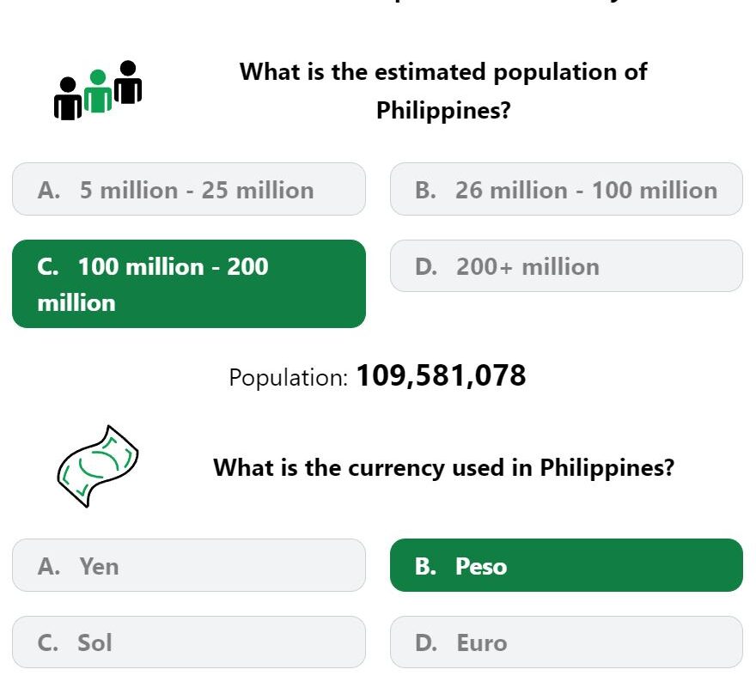756x700 pixels.
Task: Click the 'Population:' label text
Action: tap(289, 377)
